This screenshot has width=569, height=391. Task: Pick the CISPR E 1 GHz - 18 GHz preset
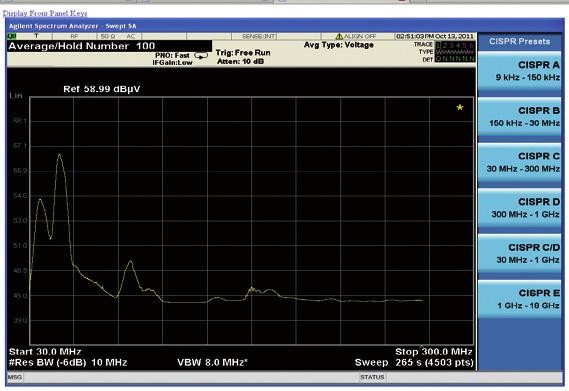(520, 300)
